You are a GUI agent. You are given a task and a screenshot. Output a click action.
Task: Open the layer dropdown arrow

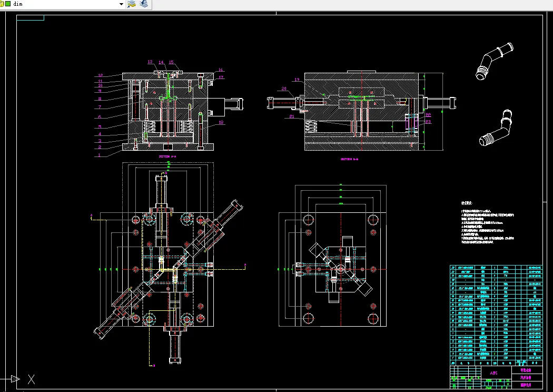pos(122,4)
